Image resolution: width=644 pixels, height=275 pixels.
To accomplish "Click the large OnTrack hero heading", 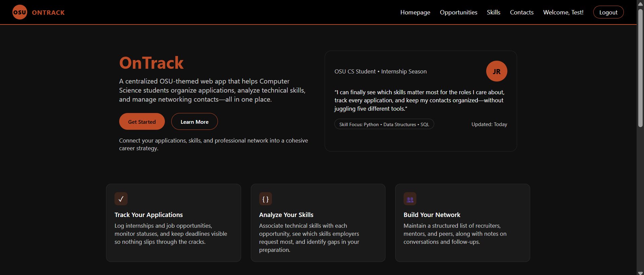I will point(151,63).
